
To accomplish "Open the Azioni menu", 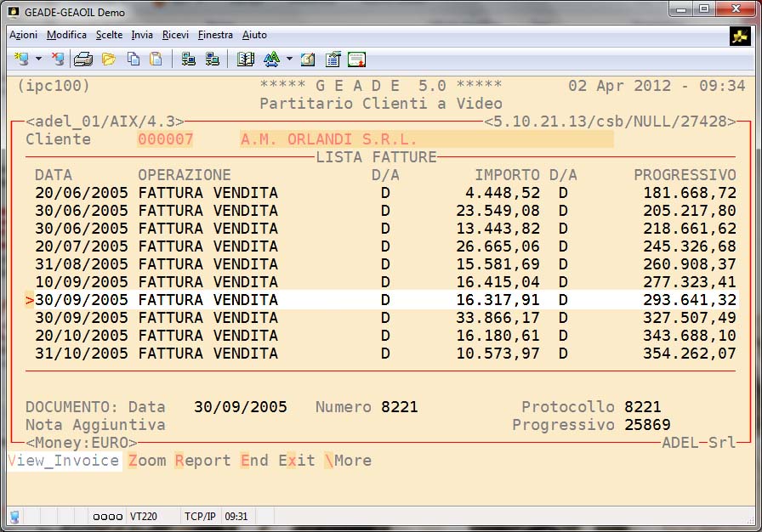I will [x=23, y=35].
